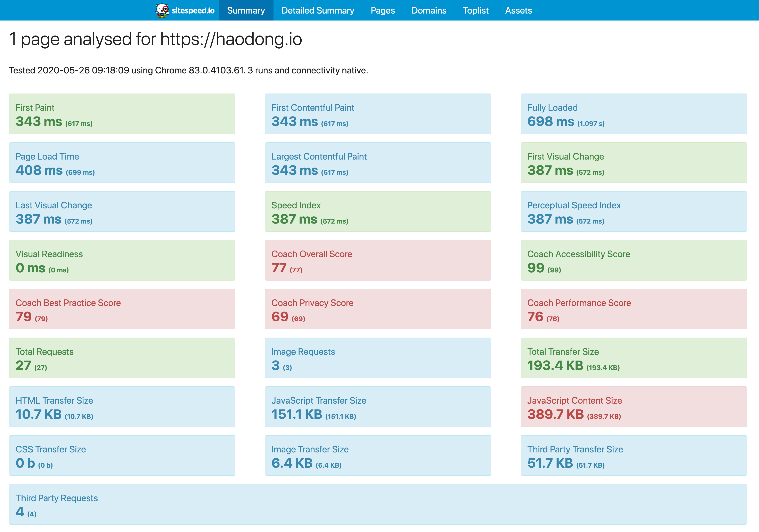Click the sitespeed.io mascot logo icon

click(162, 11)
